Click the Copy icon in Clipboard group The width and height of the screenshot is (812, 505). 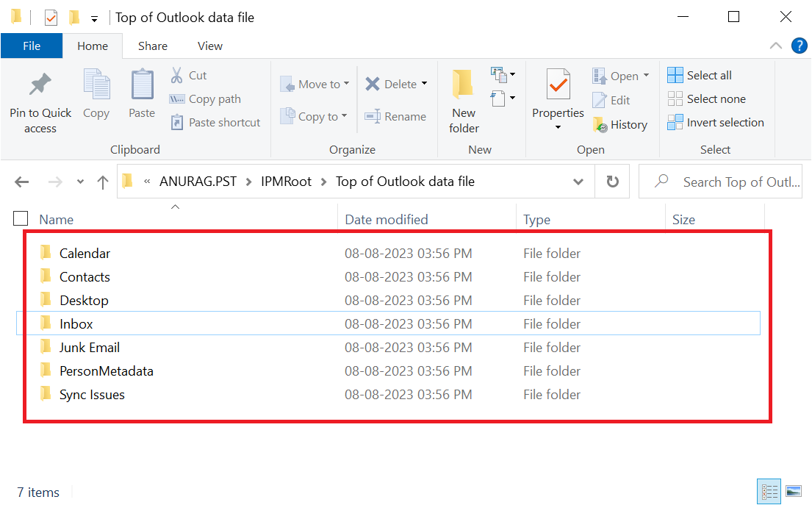96,85
